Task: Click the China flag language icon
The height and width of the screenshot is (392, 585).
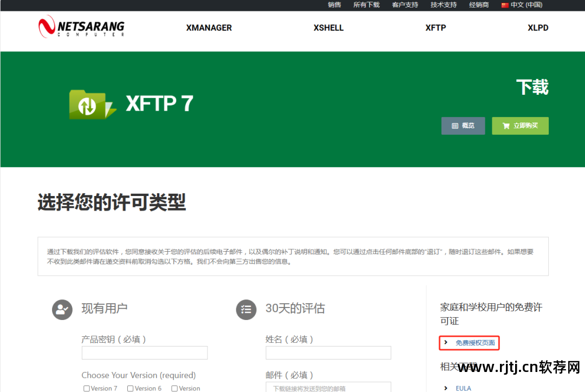Action: tap(505, 5)
